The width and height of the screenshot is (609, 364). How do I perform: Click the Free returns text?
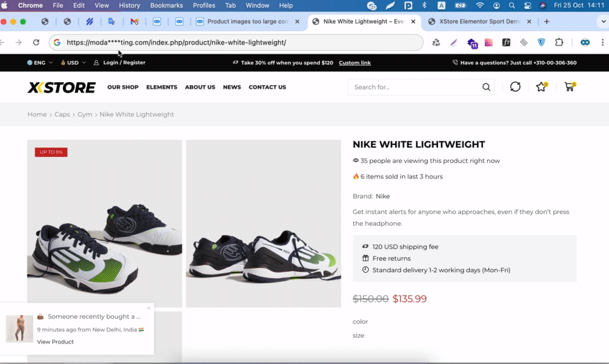pyautogui.click(x=391, y=259)
